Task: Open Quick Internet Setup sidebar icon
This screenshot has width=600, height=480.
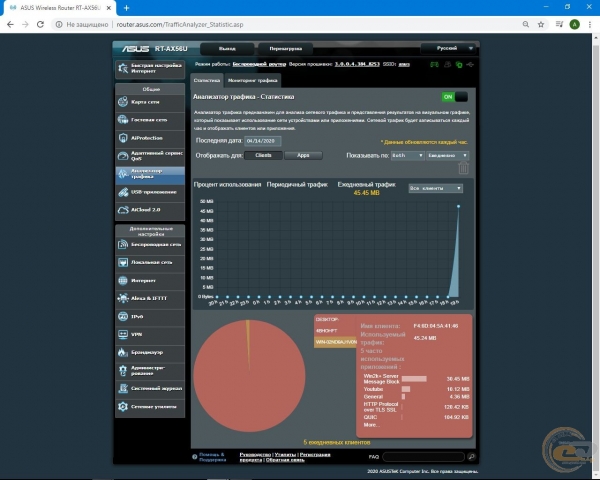Action: click(123, 69)
